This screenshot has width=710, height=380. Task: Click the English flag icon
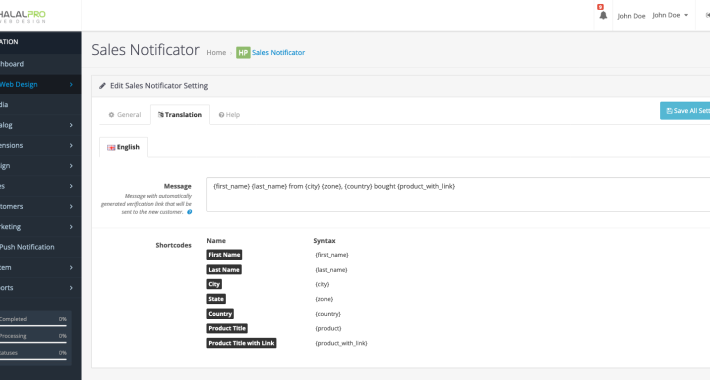coord(111,147)
